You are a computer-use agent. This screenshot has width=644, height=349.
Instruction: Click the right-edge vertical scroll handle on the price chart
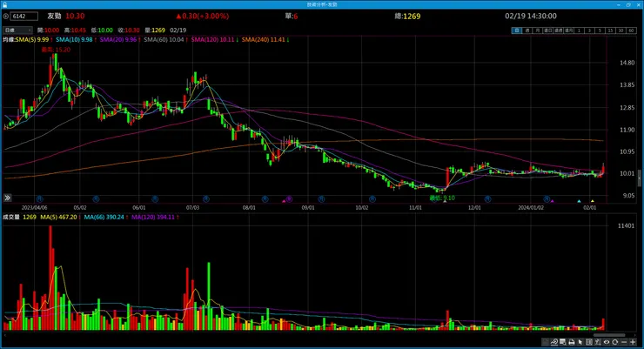click(639, 178)
